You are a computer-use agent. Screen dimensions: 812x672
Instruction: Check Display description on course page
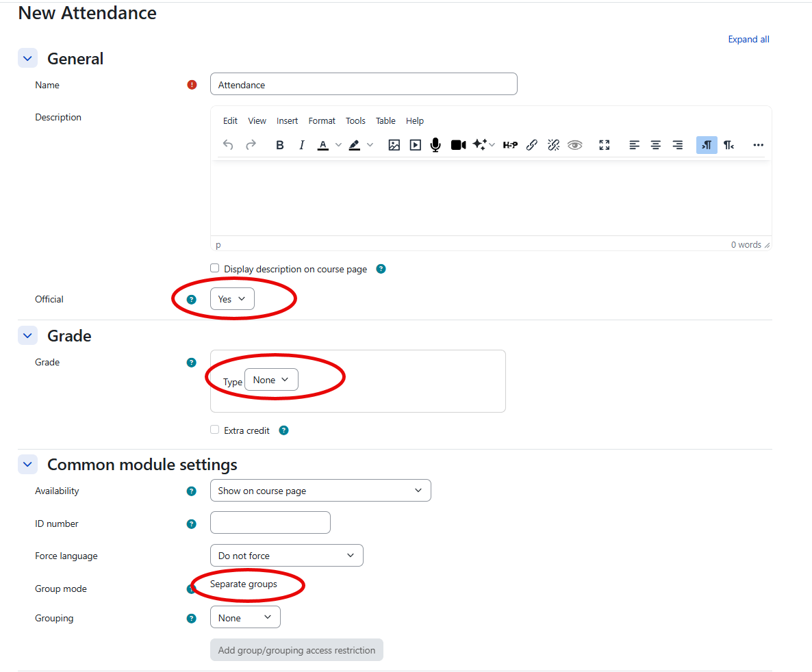point(214,268)
